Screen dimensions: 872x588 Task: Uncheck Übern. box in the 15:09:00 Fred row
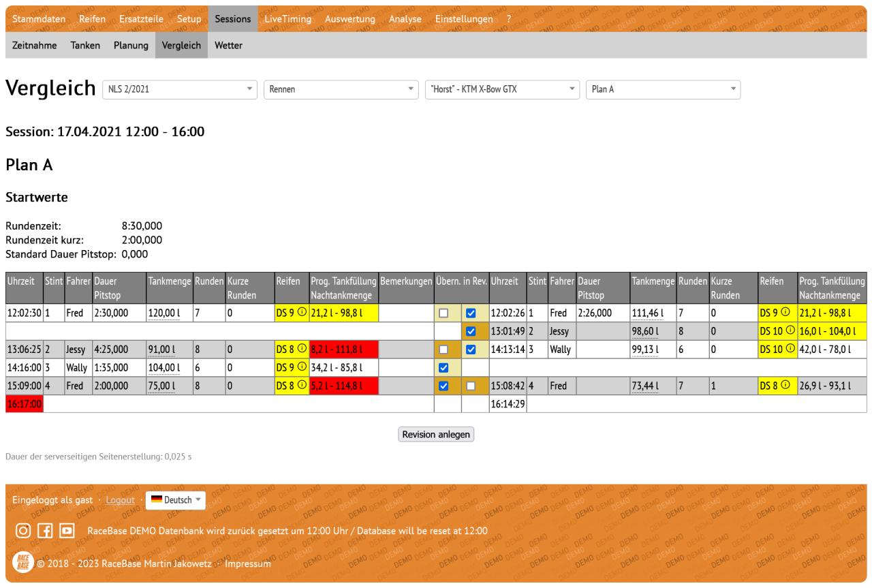click(443, 386)
